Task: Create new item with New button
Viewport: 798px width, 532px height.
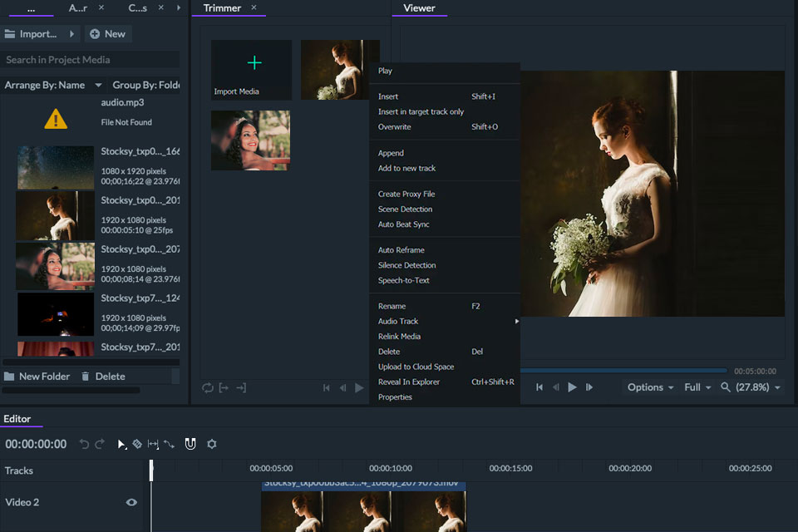Action: pos(108,34)
